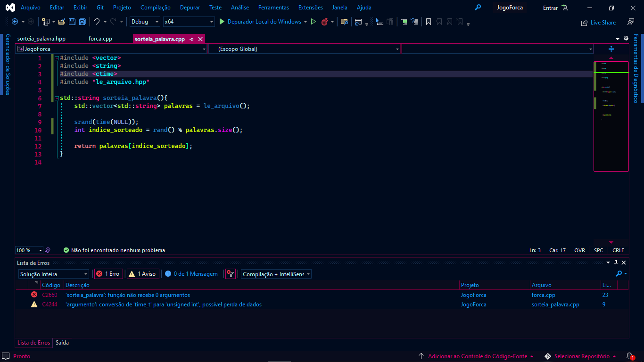Viewport: 644px width, 362px height.
Task: Click the uncomment selected lines icon
Action: (x=414, y=22)
